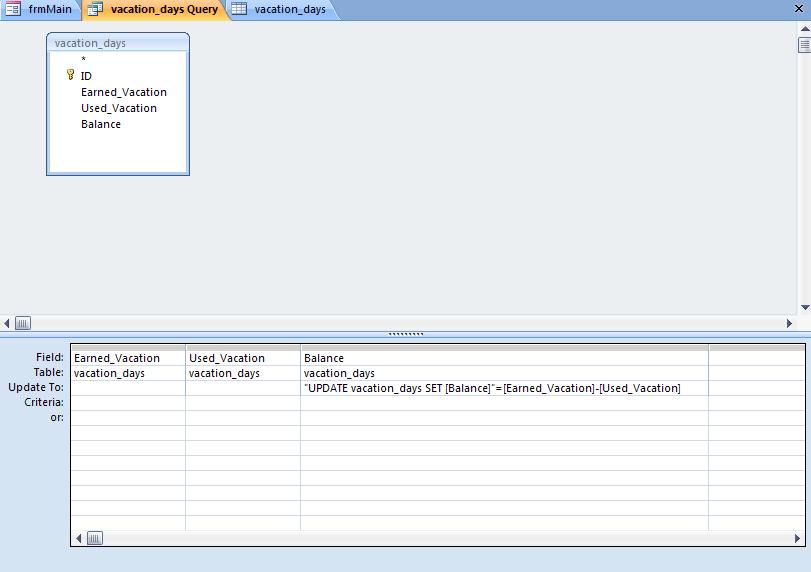
Task: Select Used_Vacation in the table field list
Action: [118, 108]
